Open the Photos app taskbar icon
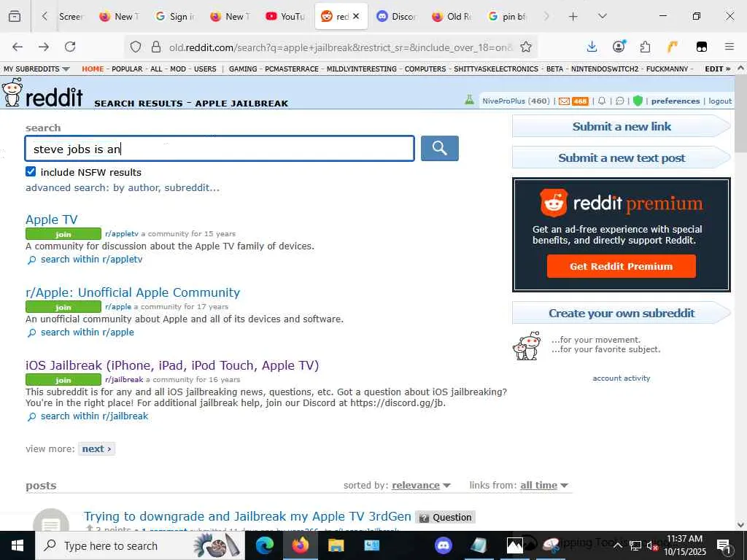Viewport: 747px width, 560px height. (x=514, y=545)
